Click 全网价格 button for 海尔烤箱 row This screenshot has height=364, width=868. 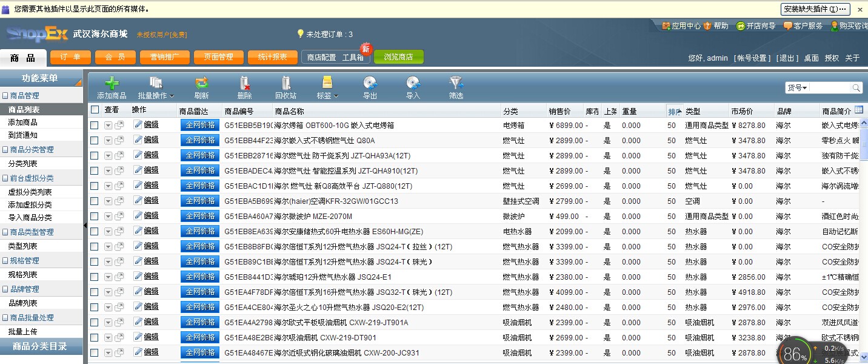200,125
